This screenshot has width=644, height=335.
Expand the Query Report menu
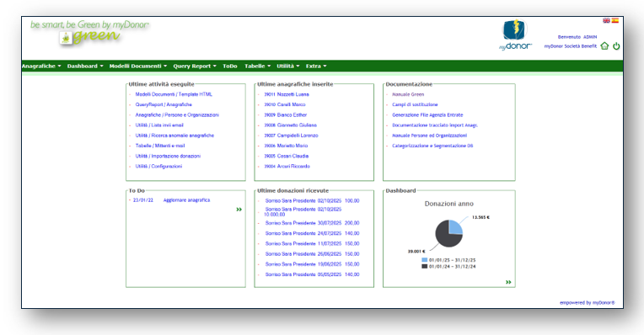pyautogui.click(x=194, y=66)
